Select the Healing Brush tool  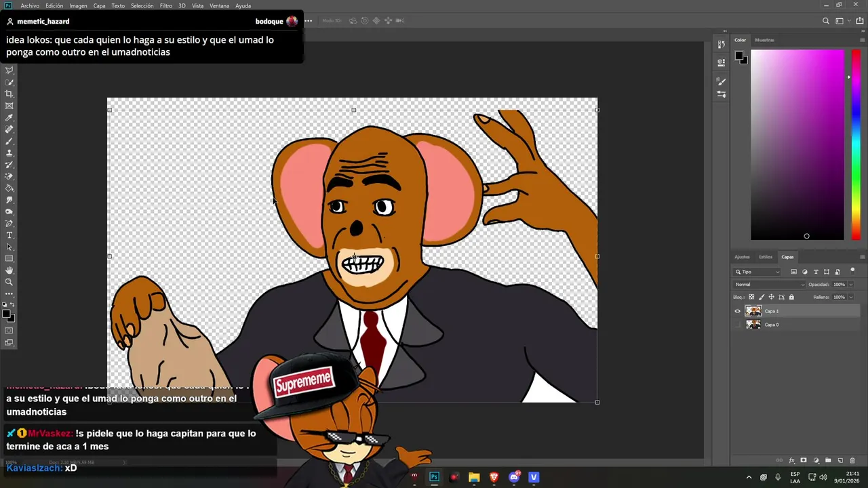[9, 129]
